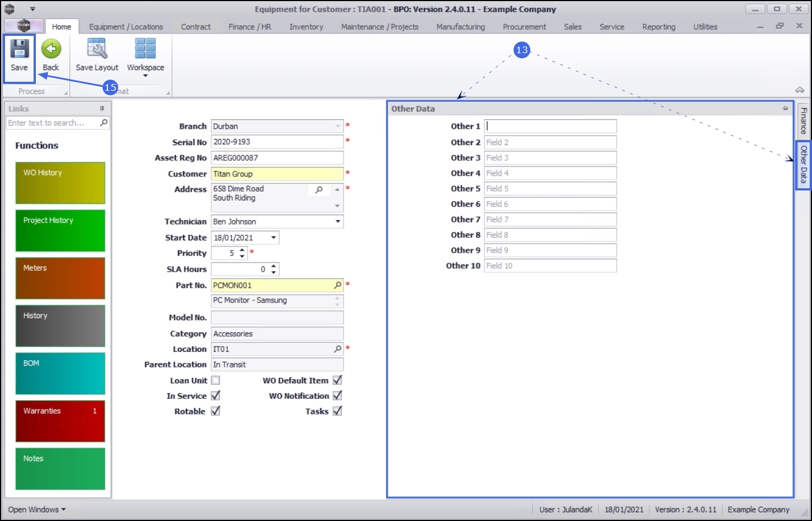Expand the Technician dropdown

coord(338,221)
